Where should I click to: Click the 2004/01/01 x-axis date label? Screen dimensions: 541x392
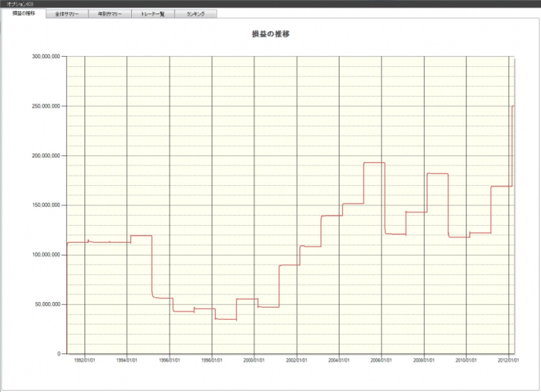pos(339,360)
